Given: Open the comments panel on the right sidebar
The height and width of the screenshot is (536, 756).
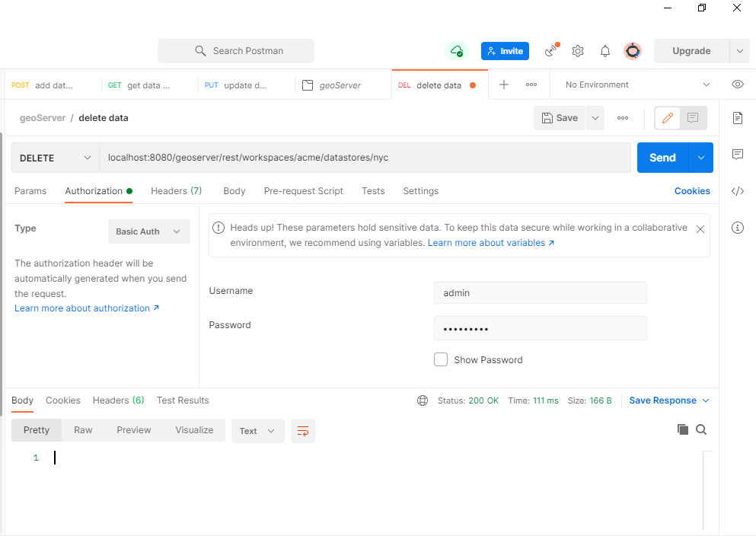Looking at the screenshot, I should click(x=737, y=155).
